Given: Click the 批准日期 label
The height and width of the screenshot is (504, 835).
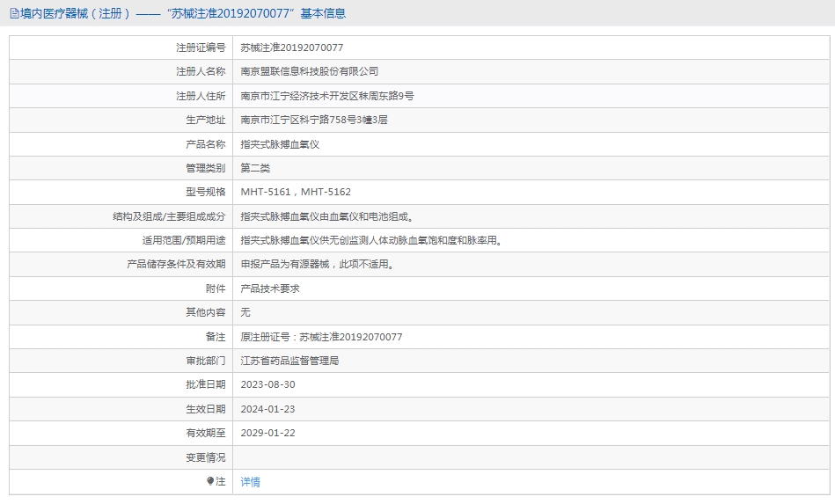Looking at the screenshot, I should 206,384.
